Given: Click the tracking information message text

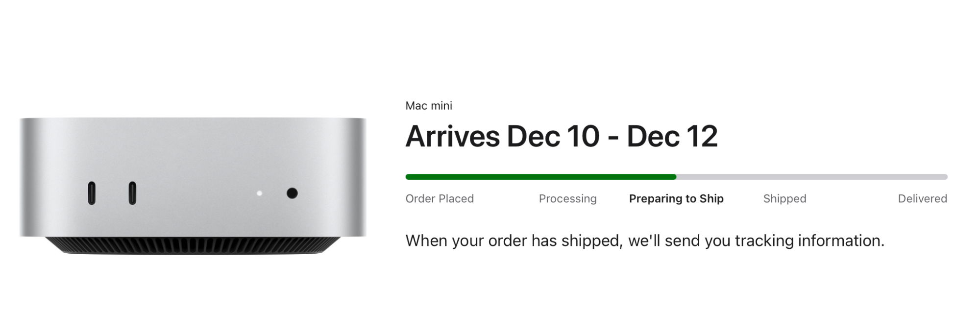Looking at the screenshot, I should (645, 241).
